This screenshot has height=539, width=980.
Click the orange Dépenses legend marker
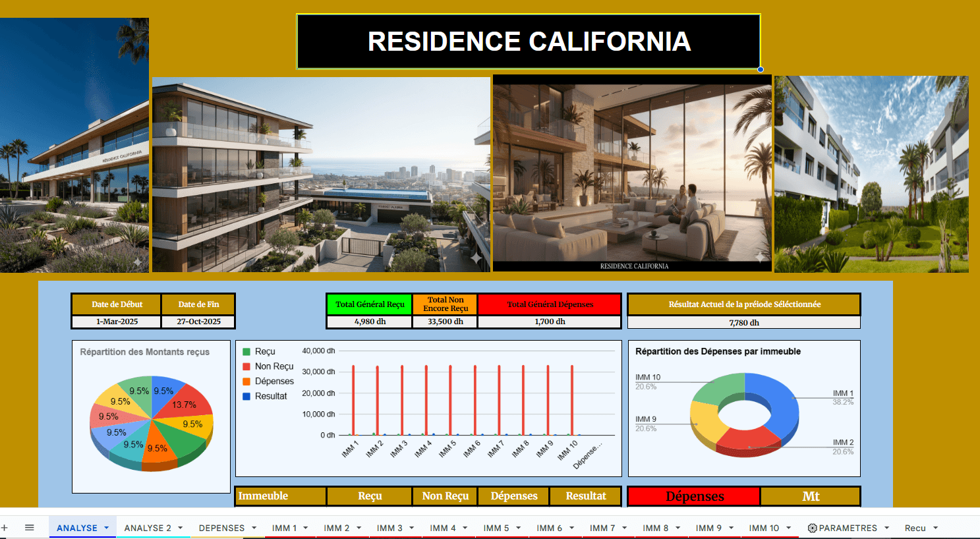[x=246, y=382]
